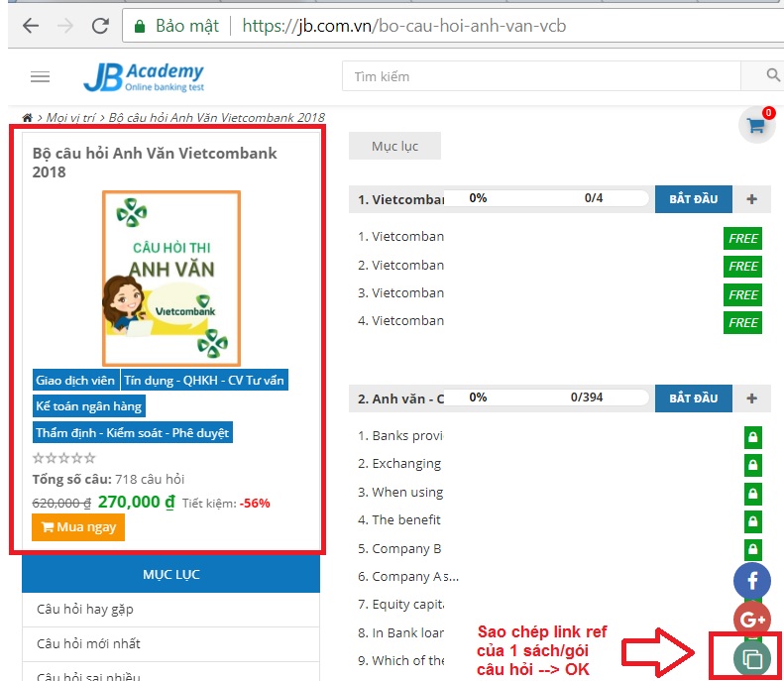Click lock icon next to The benefit
This screenshot has height=681, width=784.
point(752,521)
